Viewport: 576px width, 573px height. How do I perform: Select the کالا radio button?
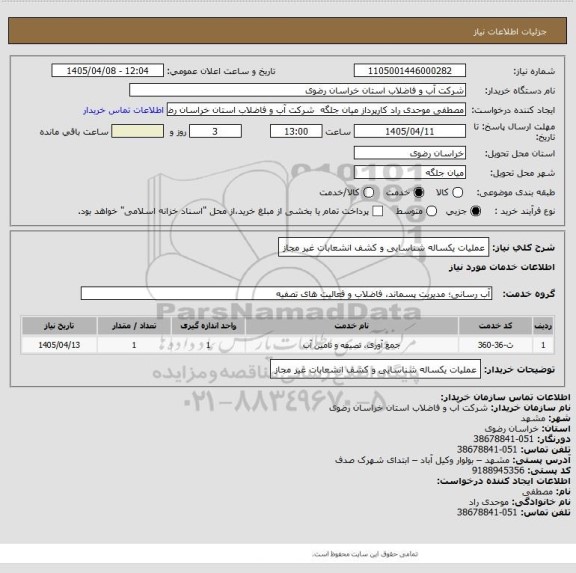click(457, 192)
